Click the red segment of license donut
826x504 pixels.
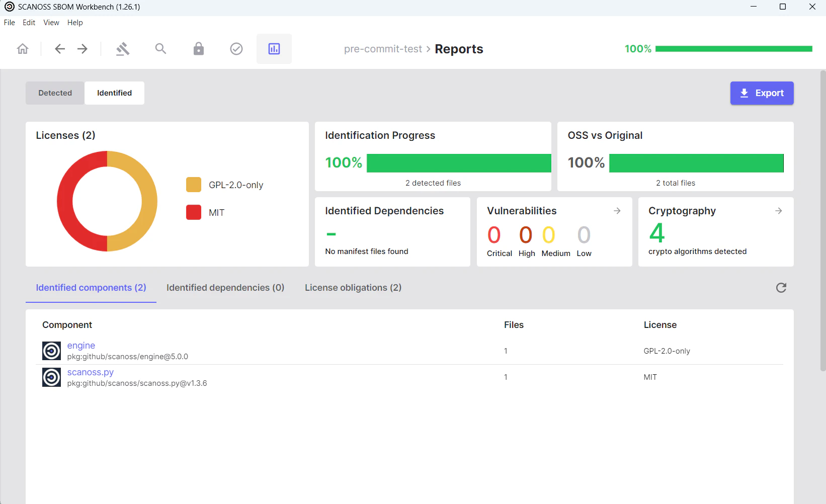pyautogui.click(x=65, y=201)
